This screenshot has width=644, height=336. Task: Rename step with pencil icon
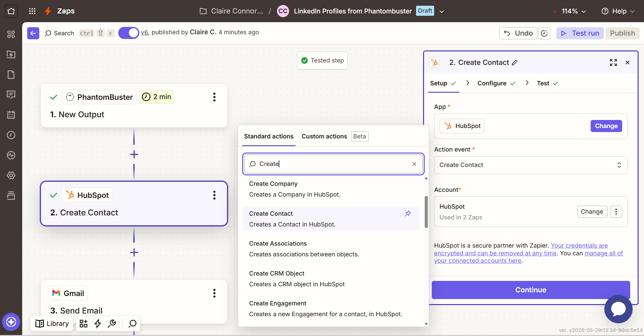point(515,63)
